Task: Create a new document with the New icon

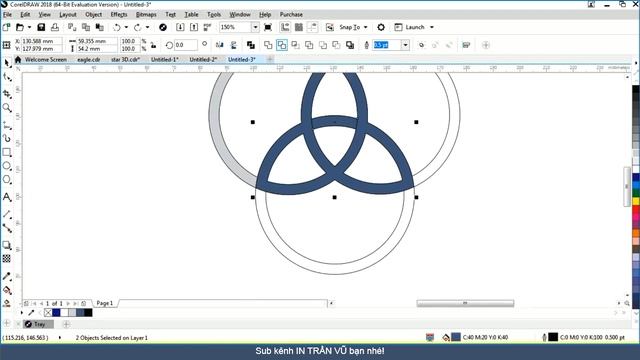Action: point(7,27)
